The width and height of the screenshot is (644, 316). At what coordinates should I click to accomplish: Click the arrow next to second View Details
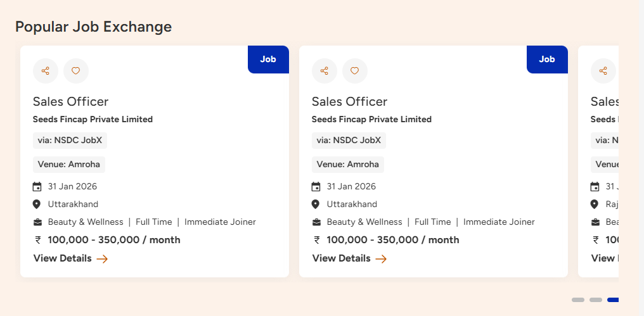pyautogui.click(x=381, y=258)
